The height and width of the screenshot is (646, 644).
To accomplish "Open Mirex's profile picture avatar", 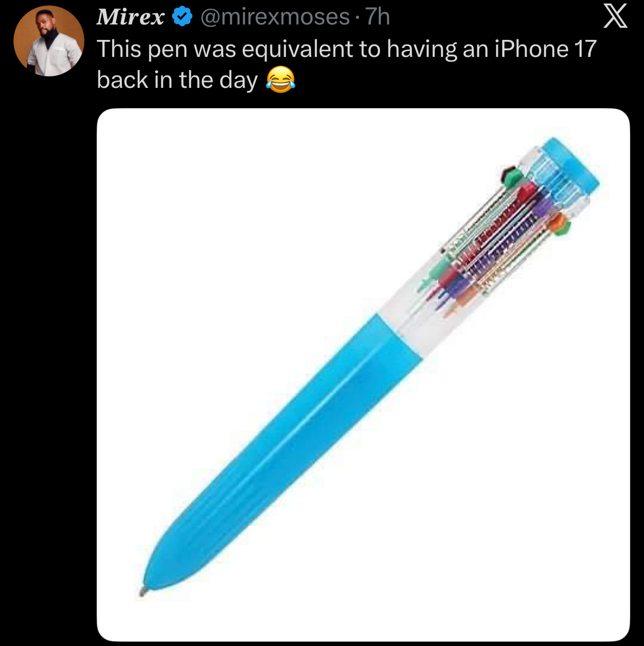I will (48, 41).
